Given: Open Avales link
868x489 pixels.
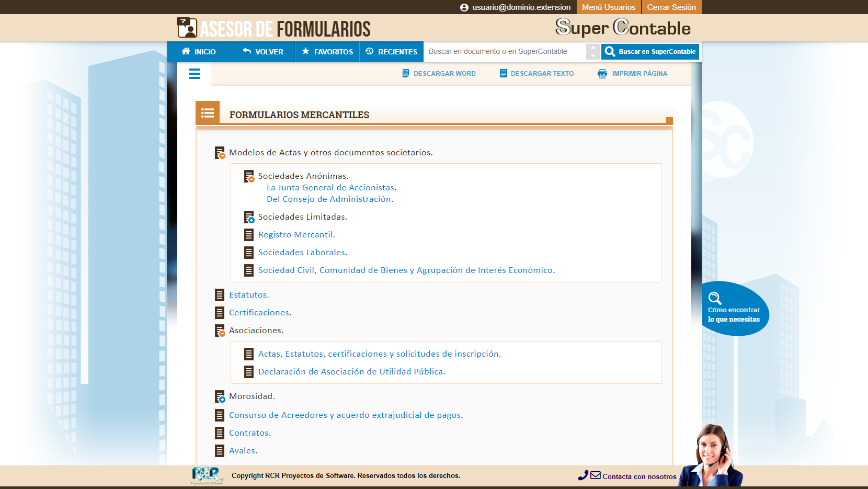Looking at the screenshot, I should (x=242, y=451).
